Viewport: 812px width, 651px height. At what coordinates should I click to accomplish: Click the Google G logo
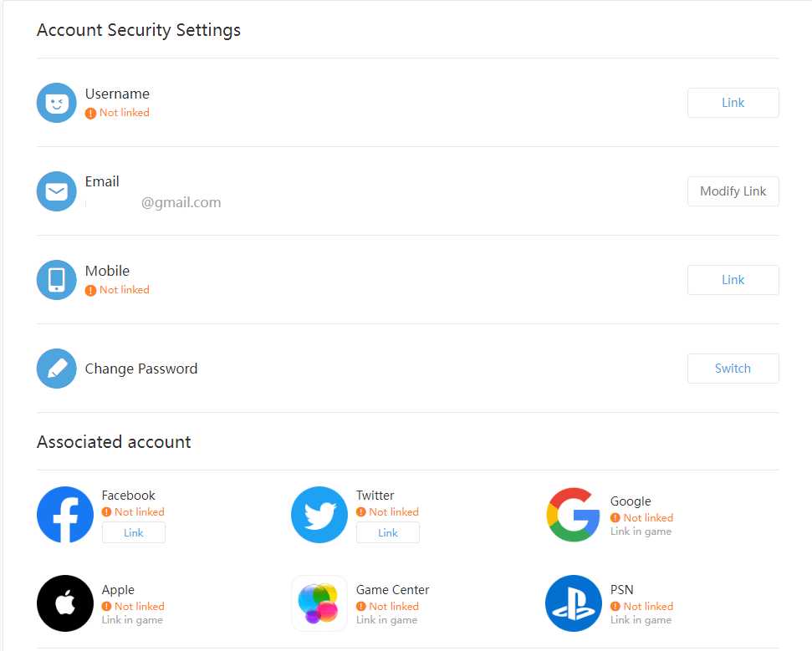574,515
